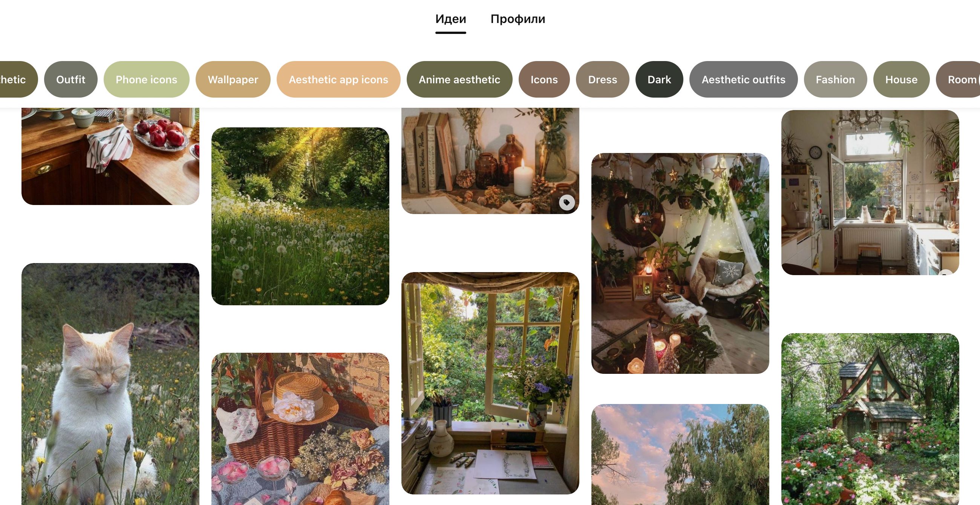Select the Aesthetic outfits filter tag
Viewport: 980px width, 505px height.
click(743, 79)
